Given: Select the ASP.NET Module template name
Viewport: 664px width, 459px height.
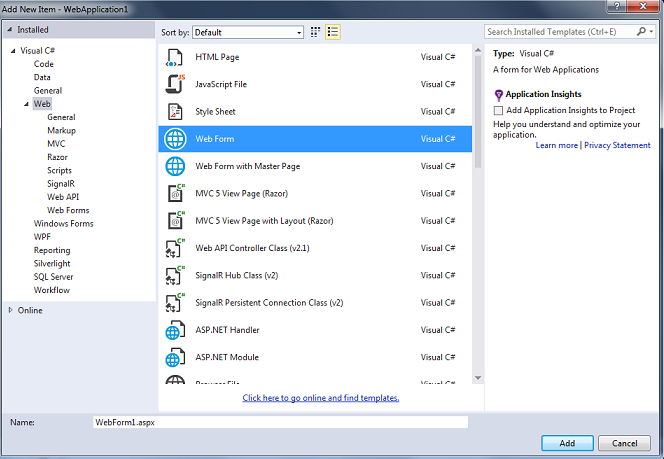Looking at the screenshot, I should [x=227, y=357].
